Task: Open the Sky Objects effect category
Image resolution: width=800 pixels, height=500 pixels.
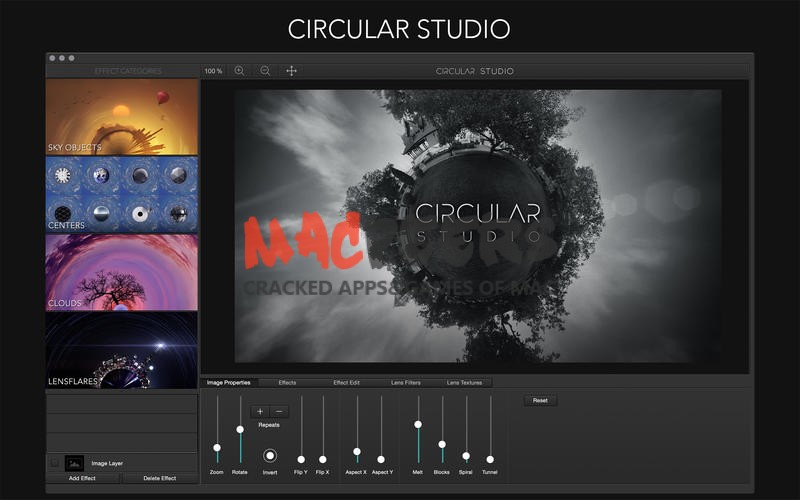Action: 122,117
